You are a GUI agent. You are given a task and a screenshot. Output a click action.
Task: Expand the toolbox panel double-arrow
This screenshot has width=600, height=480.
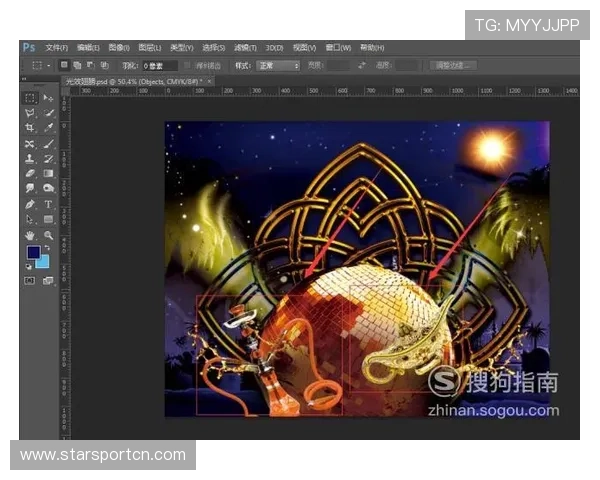[24, 78]
